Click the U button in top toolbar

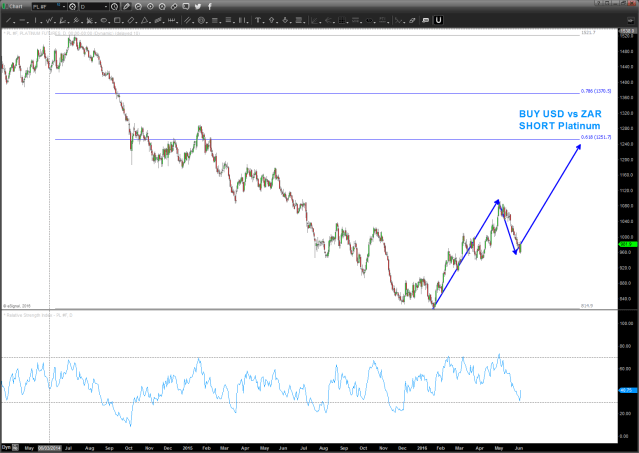438,21
